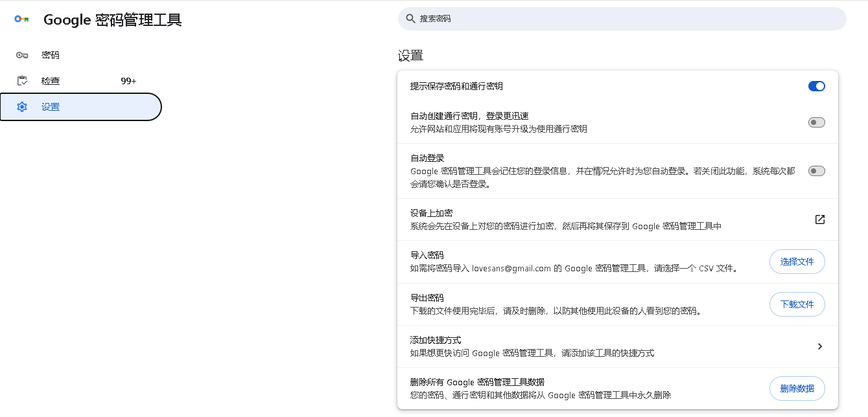Enable 自动创建通行密钥 toggle
The image size is (868, 417).
[817, 122]
